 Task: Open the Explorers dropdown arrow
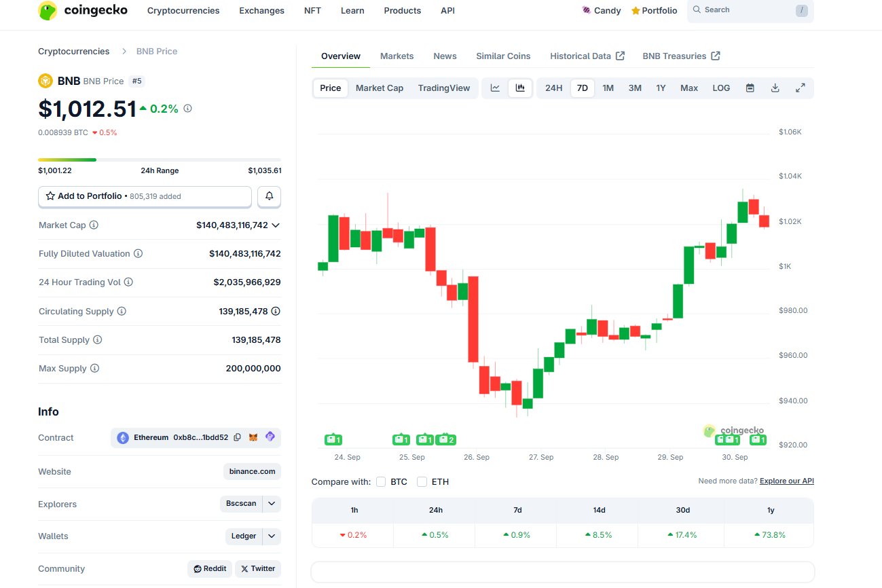point(272,504)
